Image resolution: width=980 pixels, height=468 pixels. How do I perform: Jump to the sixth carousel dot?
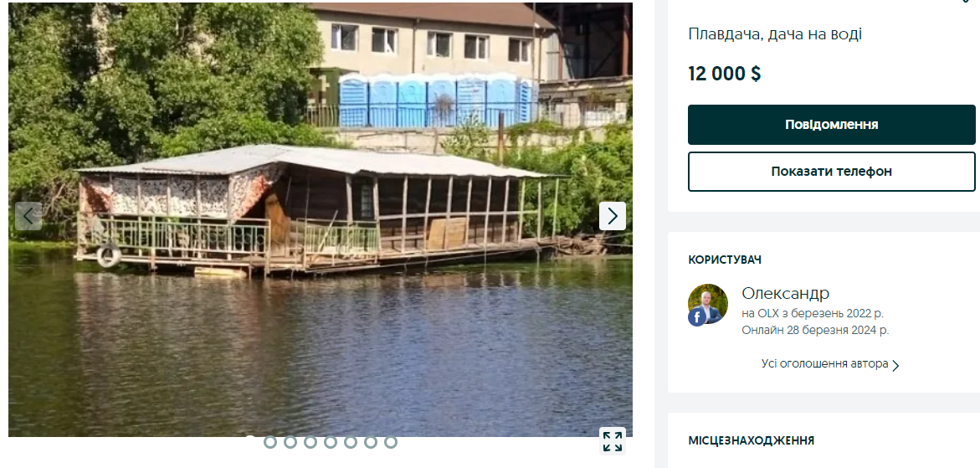coord(350,442)
